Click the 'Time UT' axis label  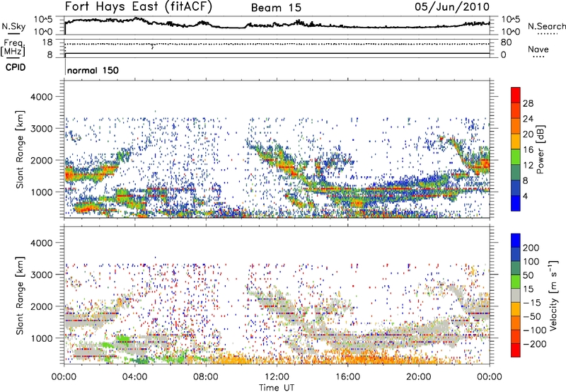[277, 388]
